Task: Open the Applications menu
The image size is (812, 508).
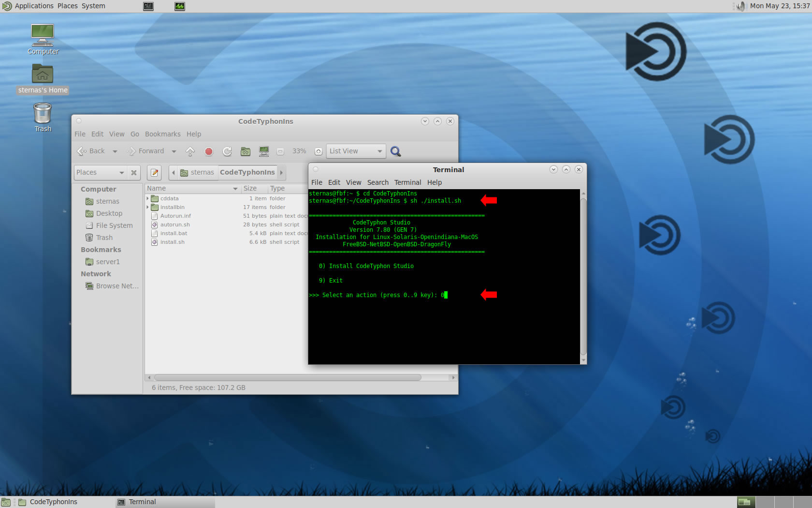Action: (x=28, y=6)
